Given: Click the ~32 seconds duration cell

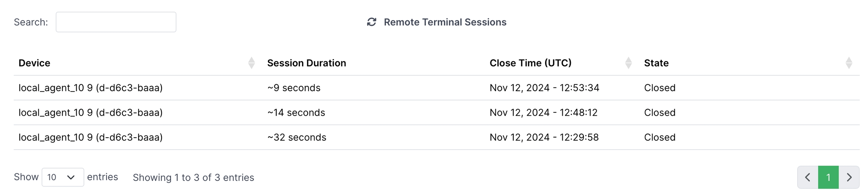Looking at the screenshot, I should click(x=296, y=137).
